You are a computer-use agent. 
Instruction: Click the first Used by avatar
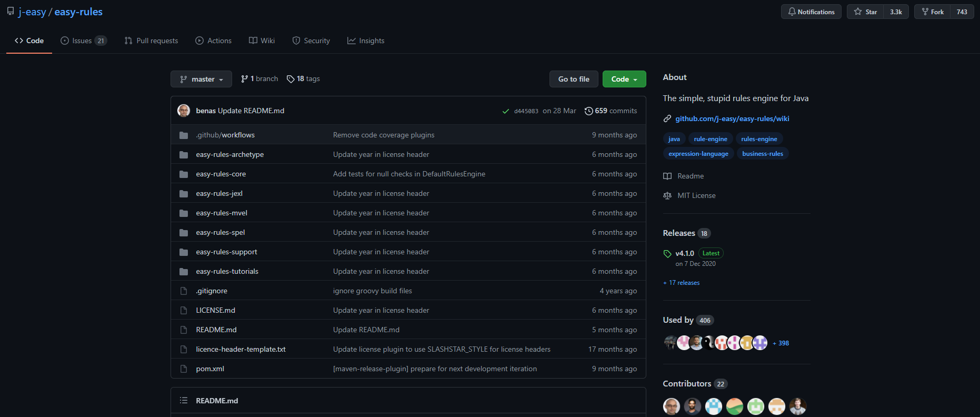click(x=670, y=343)
